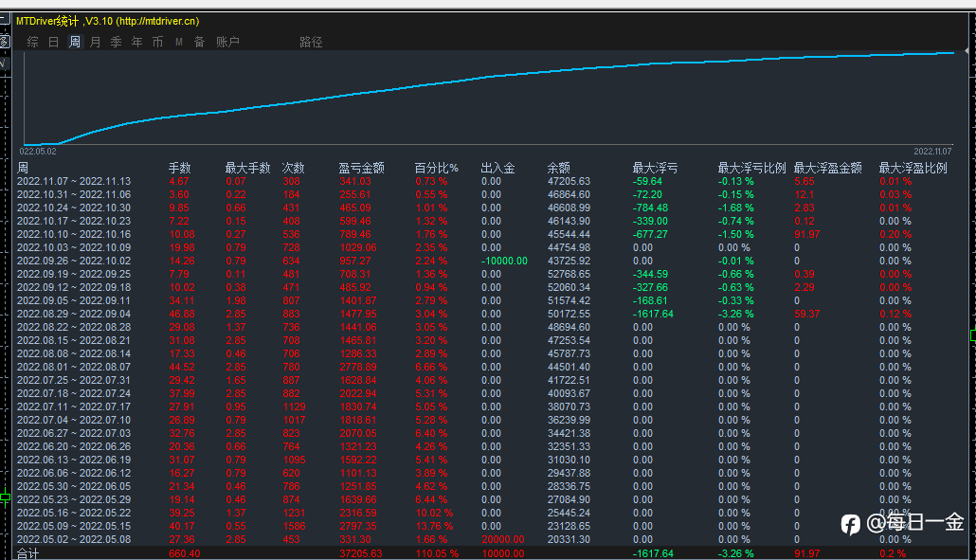Click the 最大浮亏比例 column header
Image resolution: width=976 pixels, height=560 pixels.
pos(752,168)
